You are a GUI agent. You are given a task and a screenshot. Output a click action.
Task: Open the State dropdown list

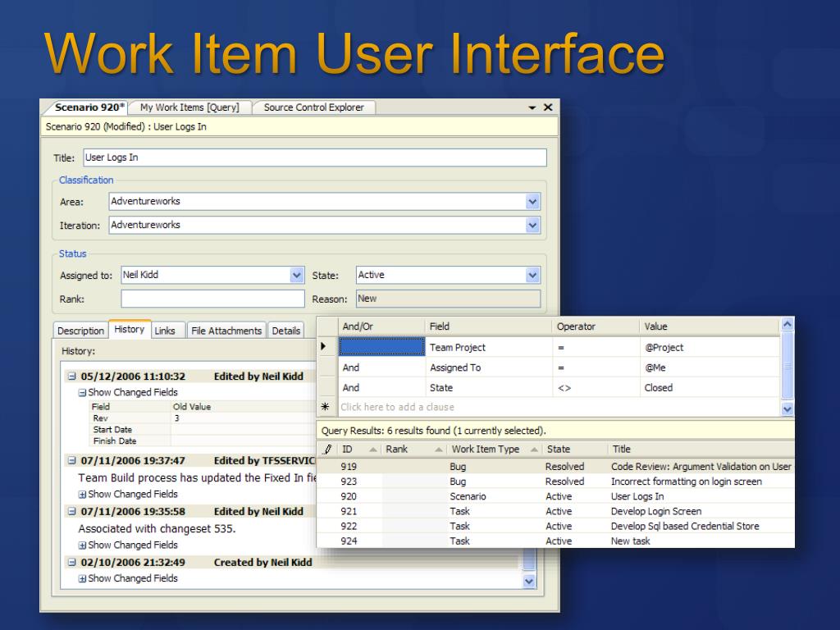click(x=532, y=276)
